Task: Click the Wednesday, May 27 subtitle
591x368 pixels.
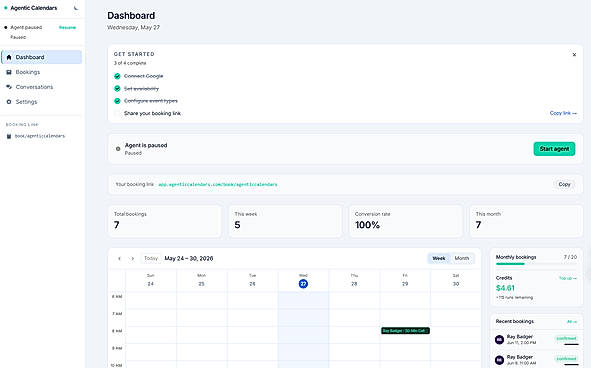Action: coord(133,28)
